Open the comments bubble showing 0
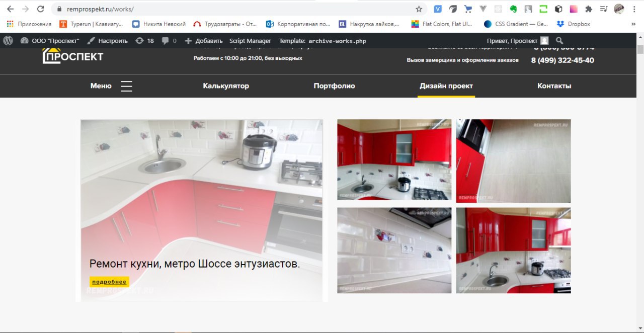Screen dimensions: 644x333 169,41
